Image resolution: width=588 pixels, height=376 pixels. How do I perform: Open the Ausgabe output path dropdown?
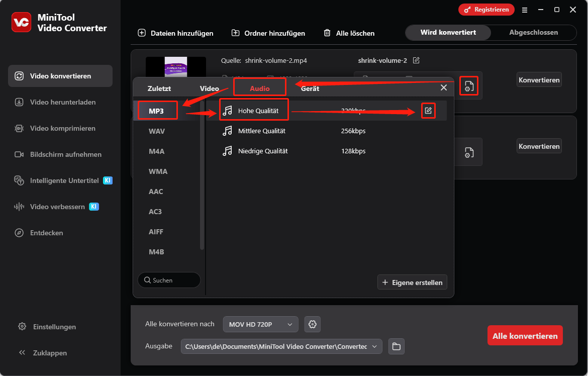tap(281, 346)
